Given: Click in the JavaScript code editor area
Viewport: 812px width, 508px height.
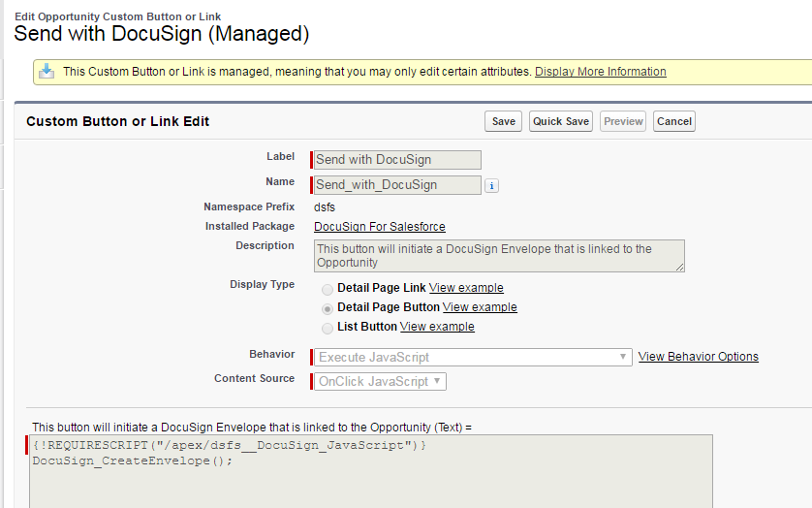Looking at the screenshot, I should [368, 480].
